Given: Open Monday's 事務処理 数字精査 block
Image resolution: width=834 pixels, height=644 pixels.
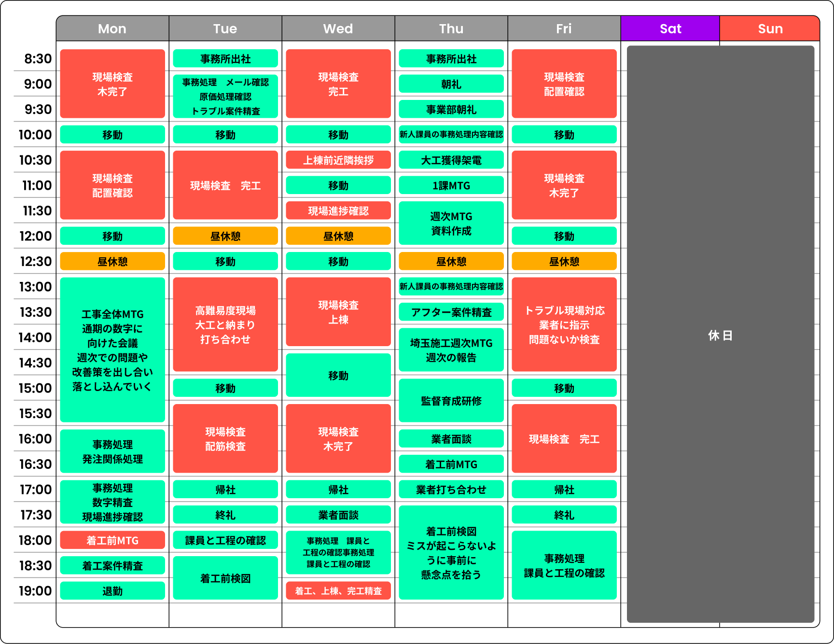Looking at the screenshot, I should click(x=112, y=502).
